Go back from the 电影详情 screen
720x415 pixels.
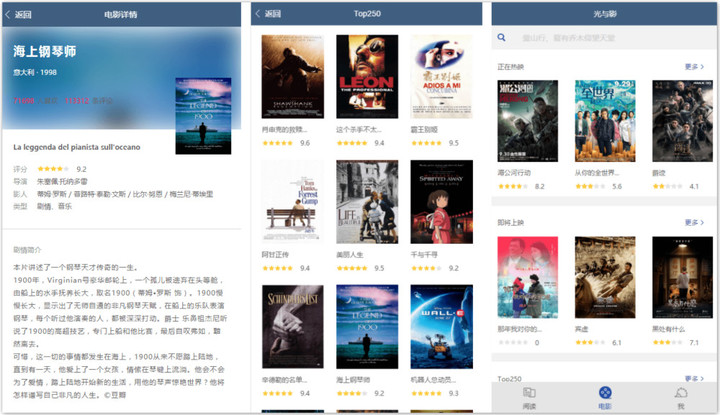[x=18, y=15]
